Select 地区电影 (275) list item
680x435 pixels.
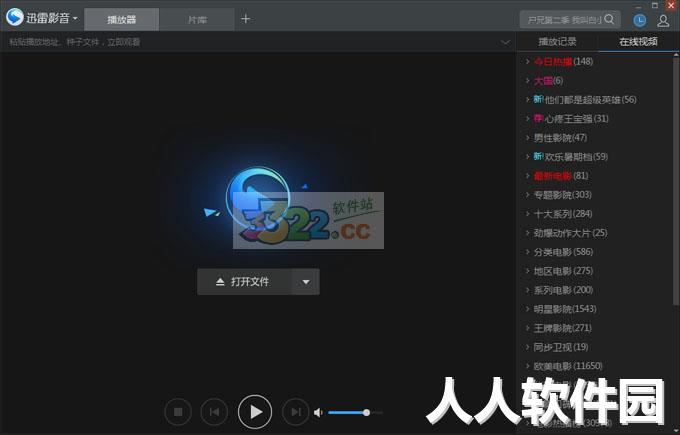point(563,271)
